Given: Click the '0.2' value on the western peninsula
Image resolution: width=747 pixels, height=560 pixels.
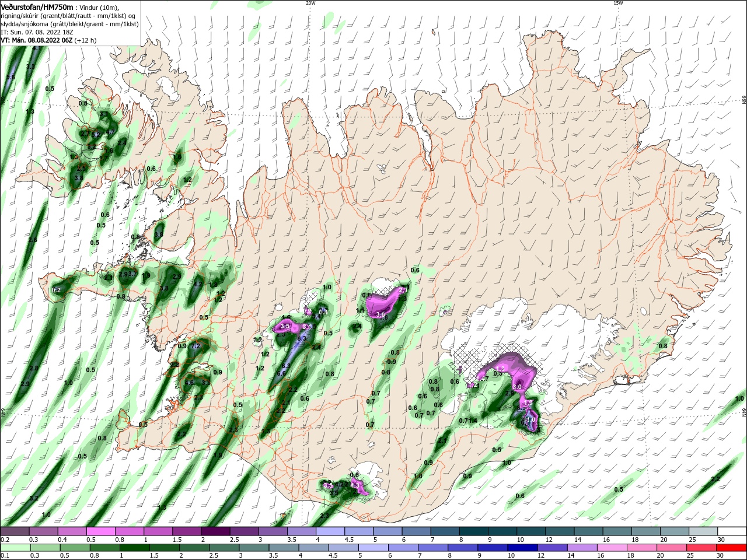Looking at the screenshot, I should 57,290.
